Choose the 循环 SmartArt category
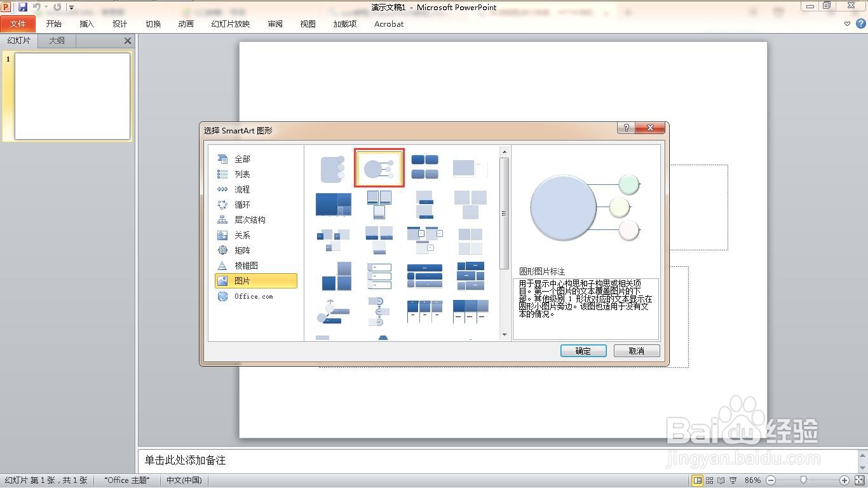The width and height of the screenshot is (868, 488). tap(255, 205)
